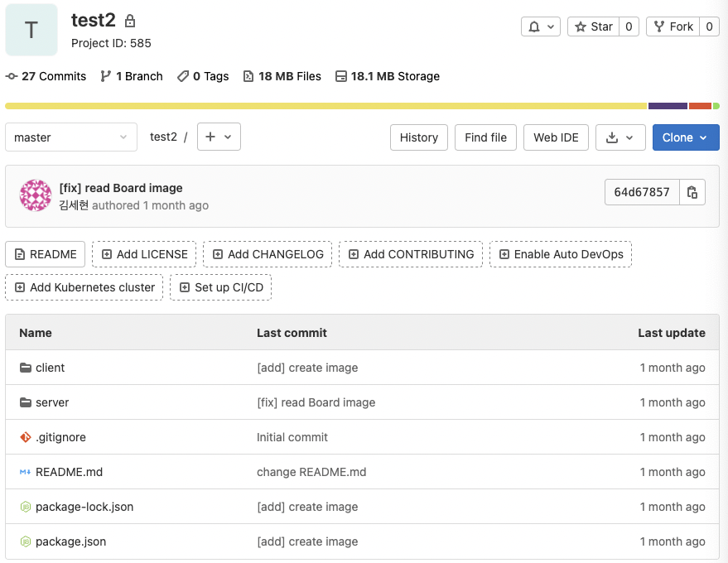Open the package-lock.json file

pos(84,507)
